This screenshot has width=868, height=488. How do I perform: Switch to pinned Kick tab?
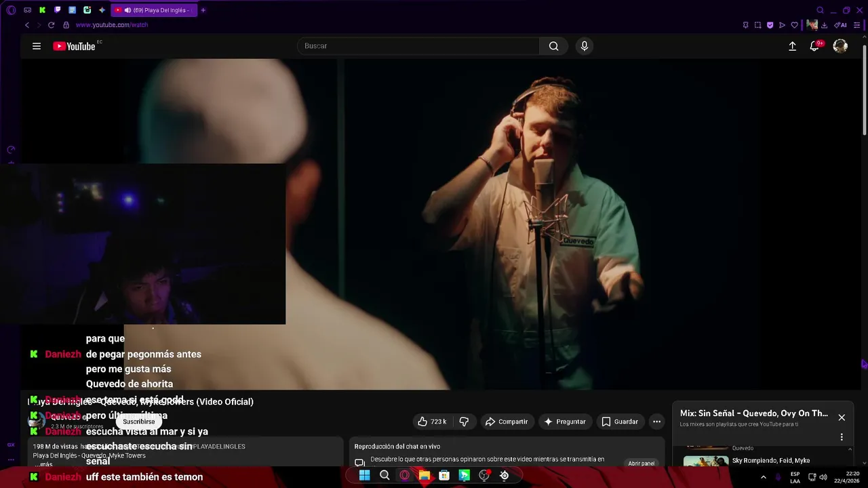click(x=42, y=10)
